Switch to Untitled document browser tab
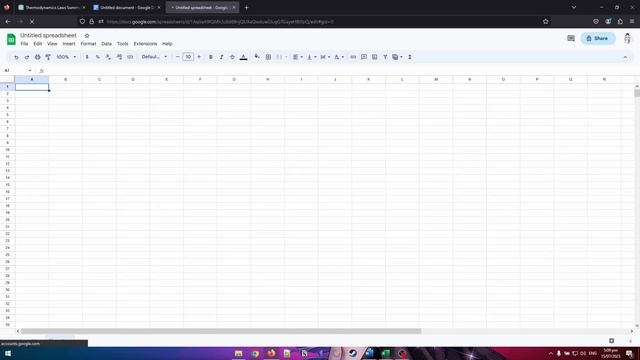Image resolution: width=640 pixels, height=360 pixels. [x=127, y=7]
